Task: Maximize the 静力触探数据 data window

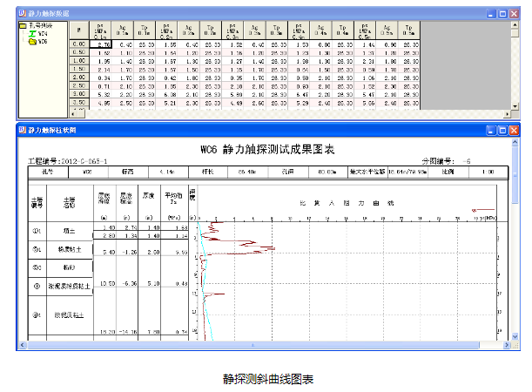Action: pyautogui.click(x=503, y=15)
